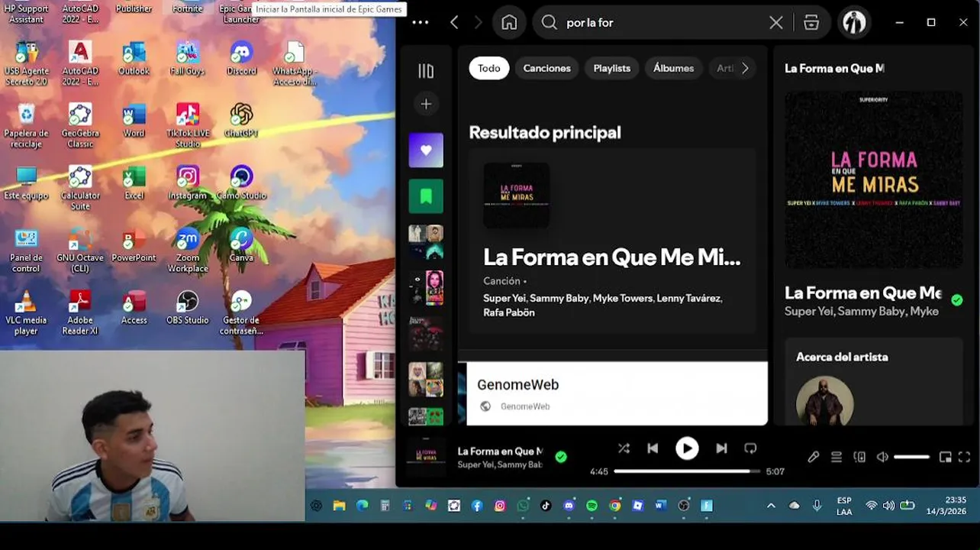This screenshot has width=980, height=550.
Task: Open OBS Studio desktop shortcut
Action: pos(188,308)
